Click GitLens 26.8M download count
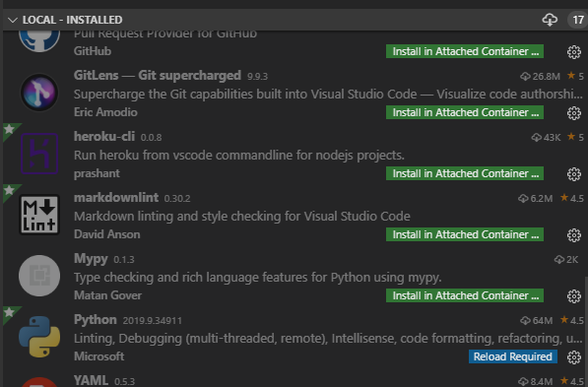 [540, 77]
